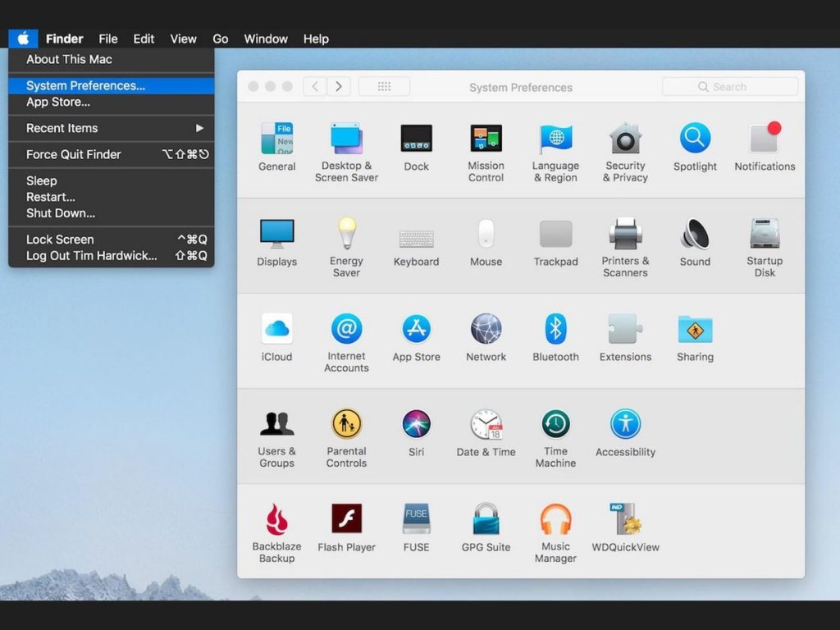Click the Show All grid button

tap(384, 86)
